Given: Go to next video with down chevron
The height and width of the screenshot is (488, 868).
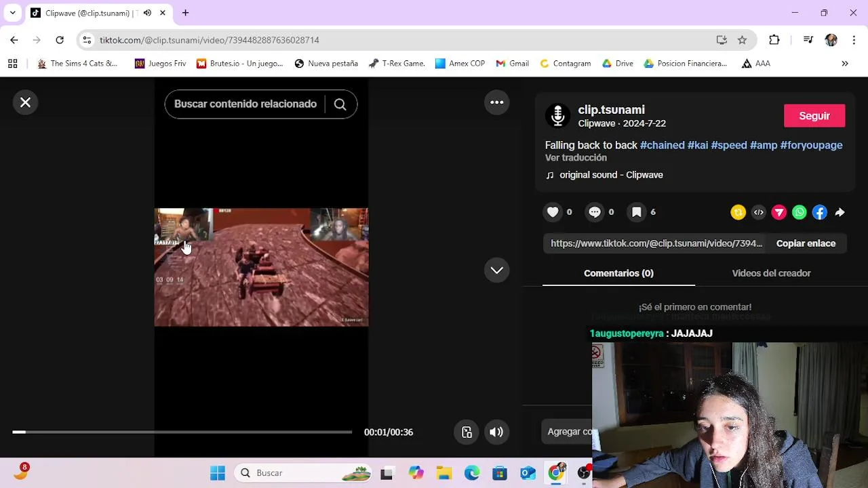Looking at the screenshot, I should 497,270.
